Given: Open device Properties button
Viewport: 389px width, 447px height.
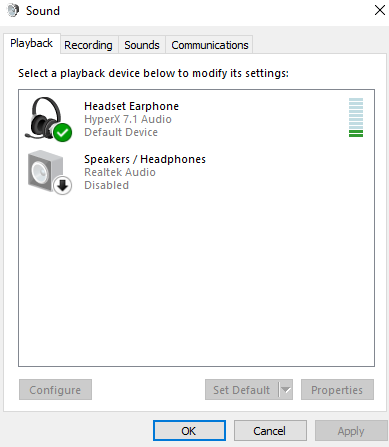Looking at the screenshot, I should (x=337, y=389).
